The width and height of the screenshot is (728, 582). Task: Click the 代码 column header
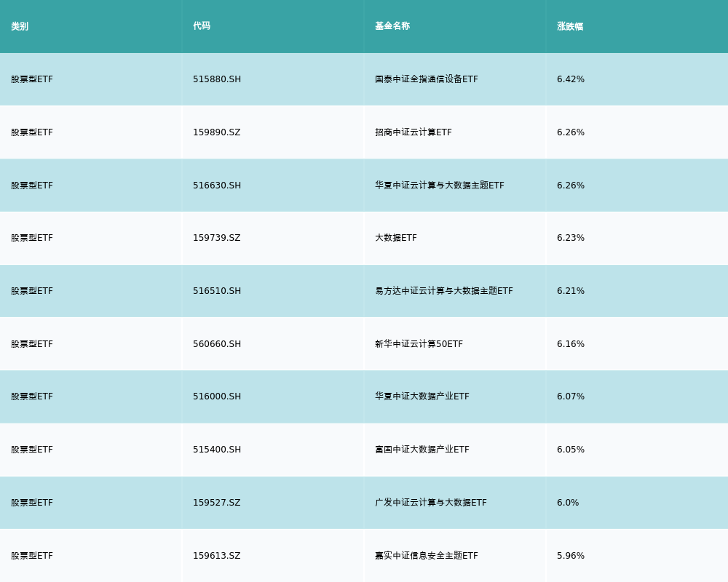(x=202, y=26)
